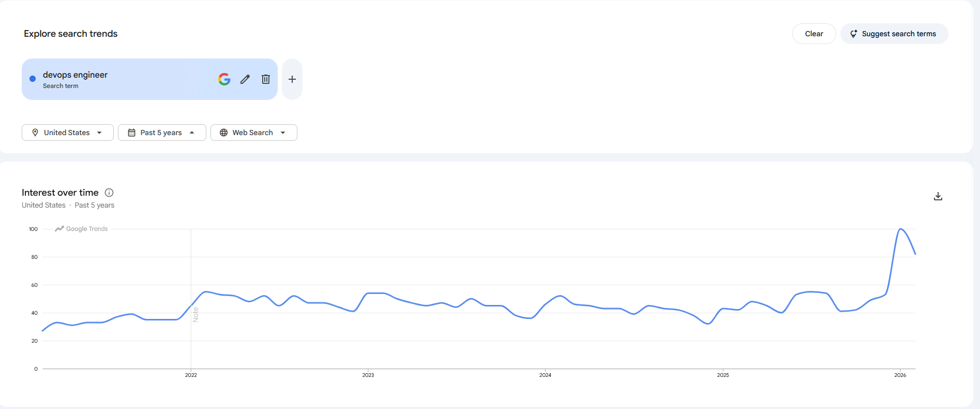This screenshot has width=980, height=409.
Task: Click the 2024 label on the time axis
Action: [x=545, y=375]
